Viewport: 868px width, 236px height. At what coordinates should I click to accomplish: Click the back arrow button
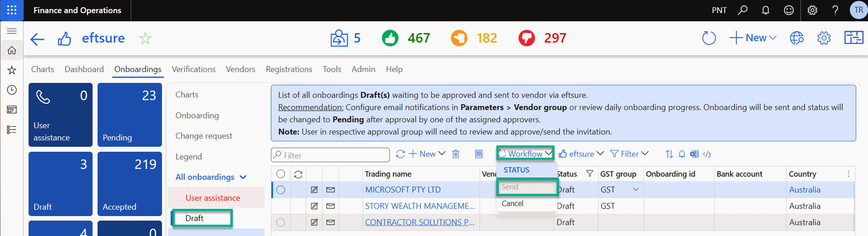point(37,39)
